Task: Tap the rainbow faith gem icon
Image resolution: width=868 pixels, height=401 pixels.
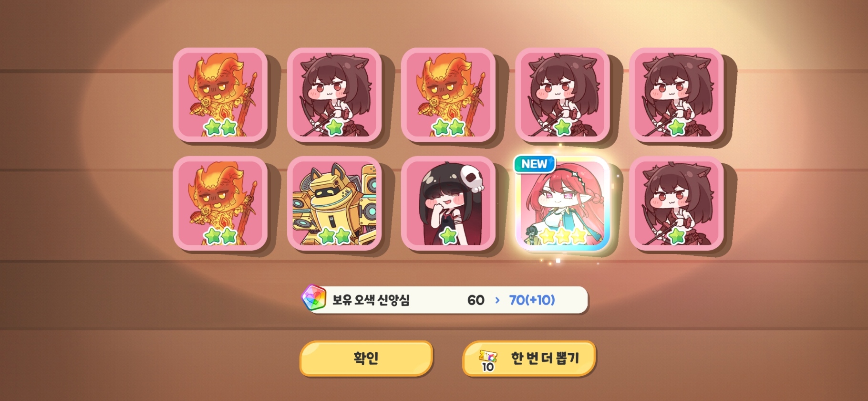Action: pyautogui.click(x=314, y=298)
